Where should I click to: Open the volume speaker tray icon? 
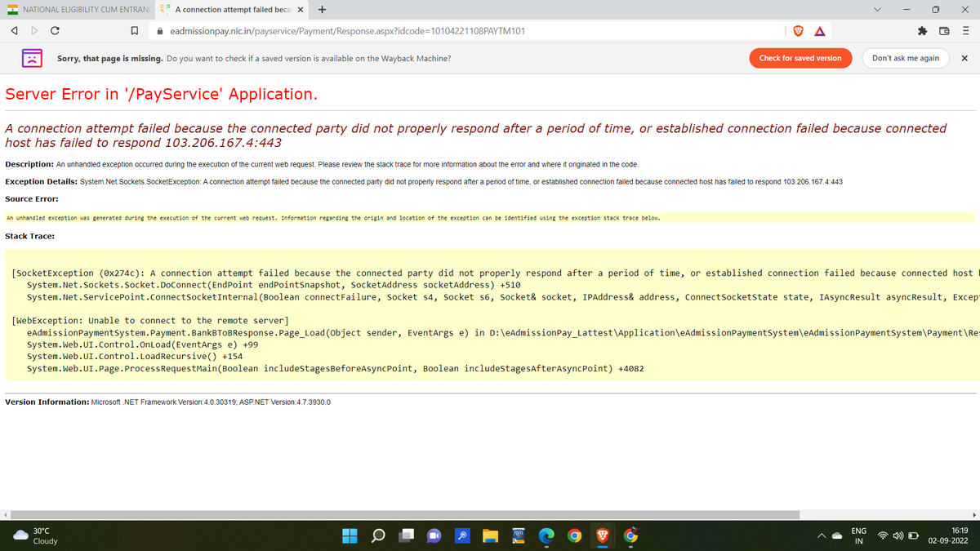(x=899, y=535)
